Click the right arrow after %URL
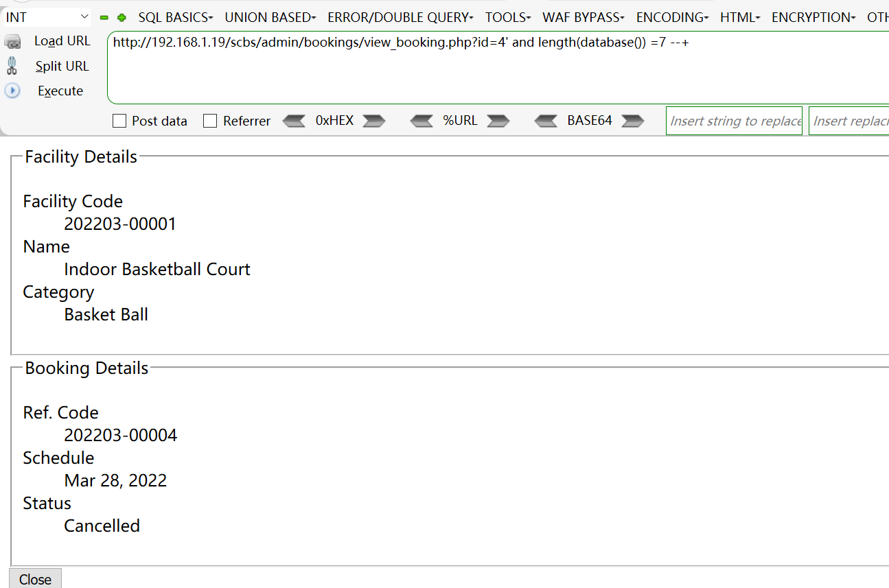The image size is (889, 588). click(x=498, y=121)
